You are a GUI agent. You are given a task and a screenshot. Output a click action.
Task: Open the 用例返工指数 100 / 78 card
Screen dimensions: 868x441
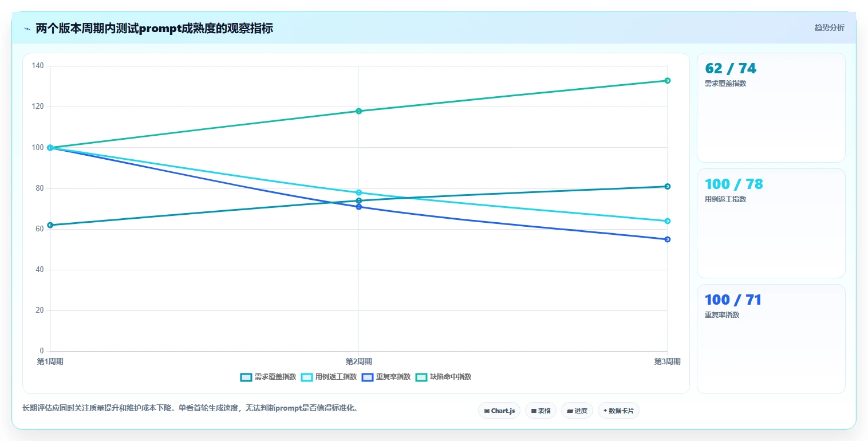(771, 223)
